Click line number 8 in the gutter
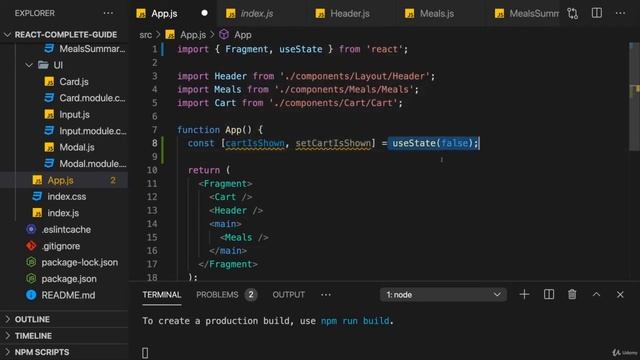The width and height of the screenshot is (640, 360). (155, 143)
